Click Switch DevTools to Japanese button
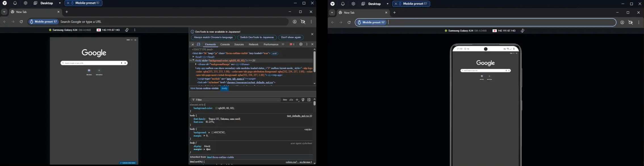The image size is (644, 166). (x=257, y=37)
